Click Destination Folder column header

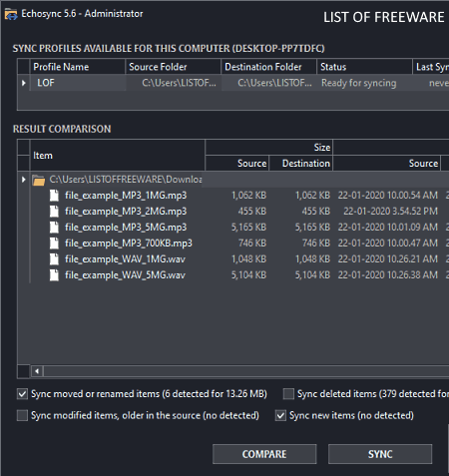coord(268,67)
